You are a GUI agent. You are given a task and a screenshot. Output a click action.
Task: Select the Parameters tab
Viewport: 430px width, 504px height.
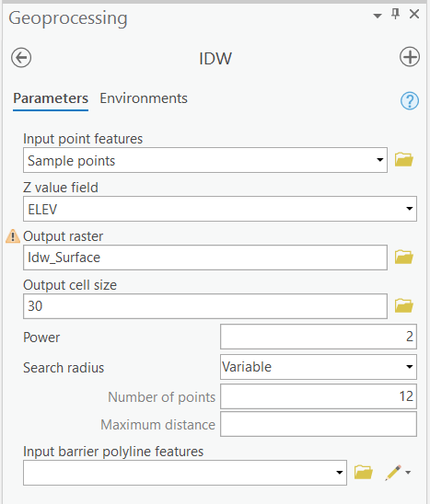pyautogui.click(x=51, y=98)
